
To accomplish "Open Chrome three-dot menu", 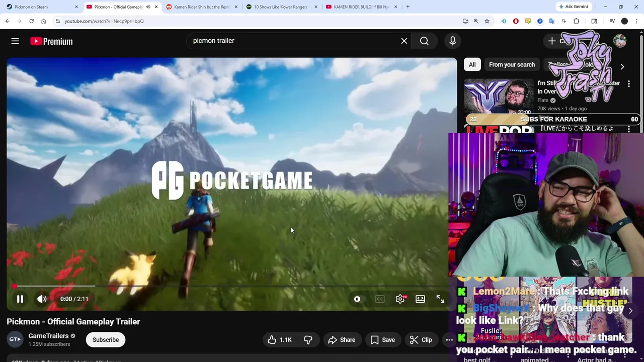I will tap(636, 21).
